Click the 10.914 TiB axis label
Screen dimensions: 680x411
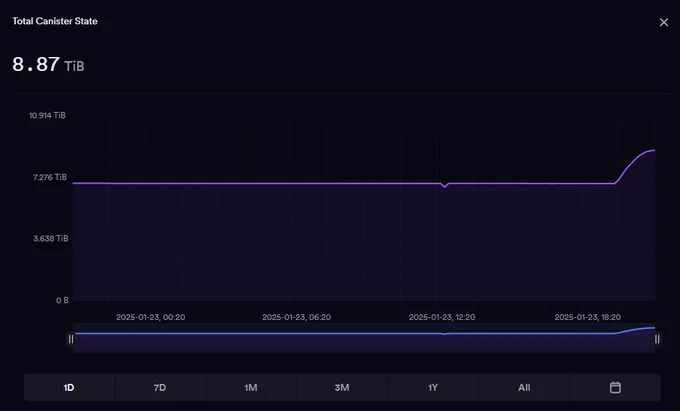47,115
